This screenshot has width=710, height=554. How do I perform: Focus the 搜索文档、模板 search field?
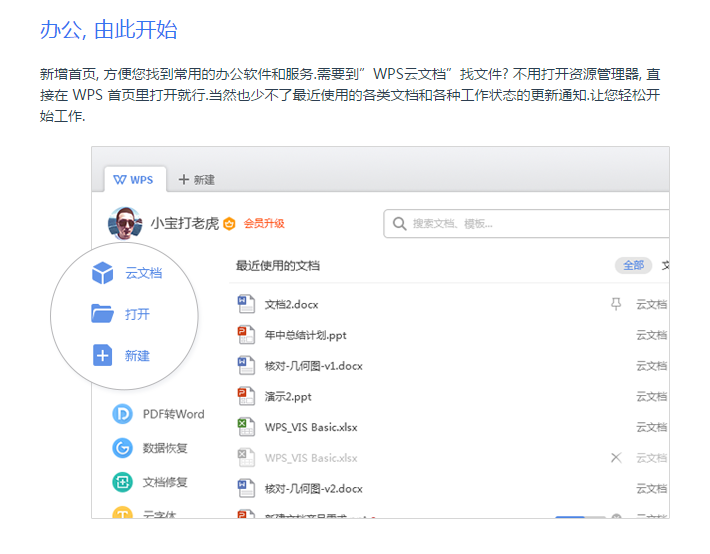point(526,223)
